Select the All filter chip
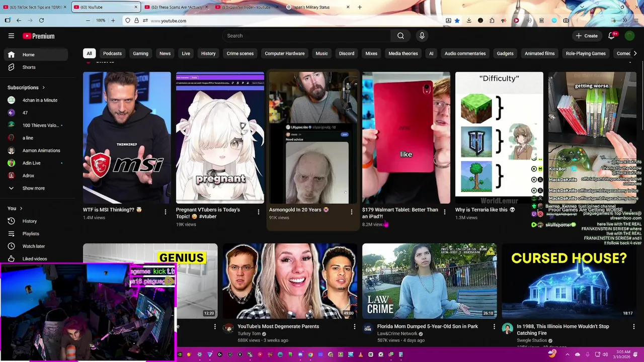Image resolution: width=644 pixels, height=362 pixels. point(89,53)
